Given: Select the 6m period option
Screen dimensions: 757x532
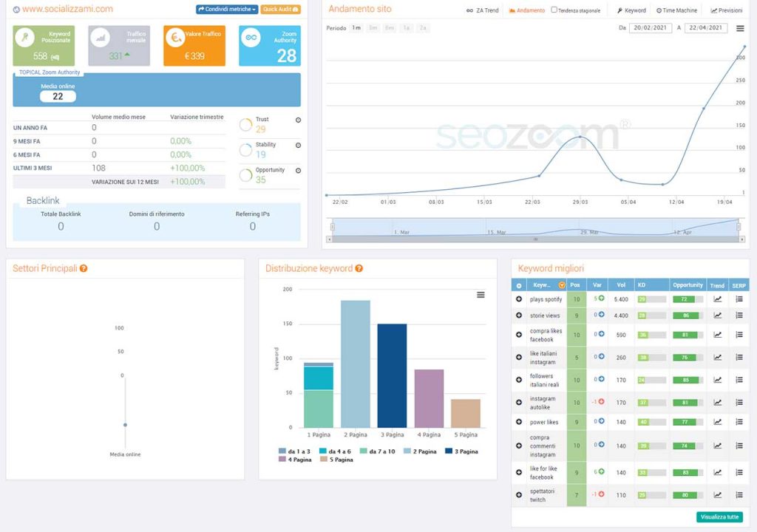Looking at the screenshot, I should [390, 28].
